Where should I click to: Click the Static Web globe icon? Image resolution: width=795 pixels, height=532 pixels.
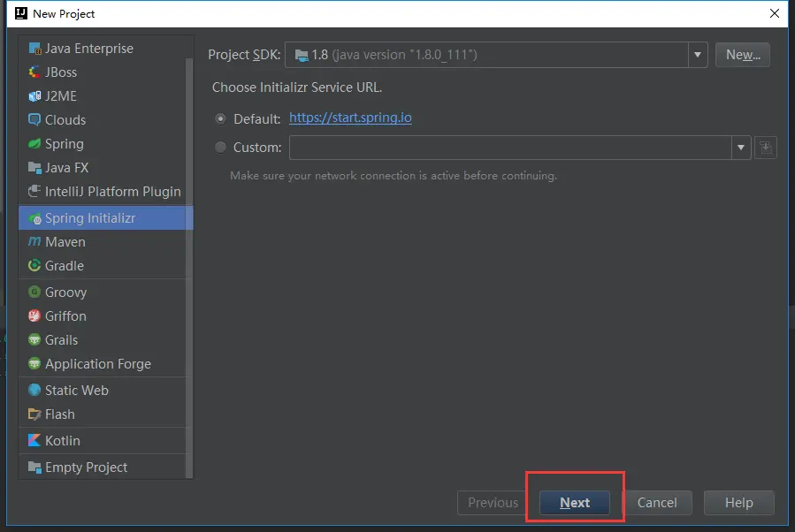tap(34, 390)
